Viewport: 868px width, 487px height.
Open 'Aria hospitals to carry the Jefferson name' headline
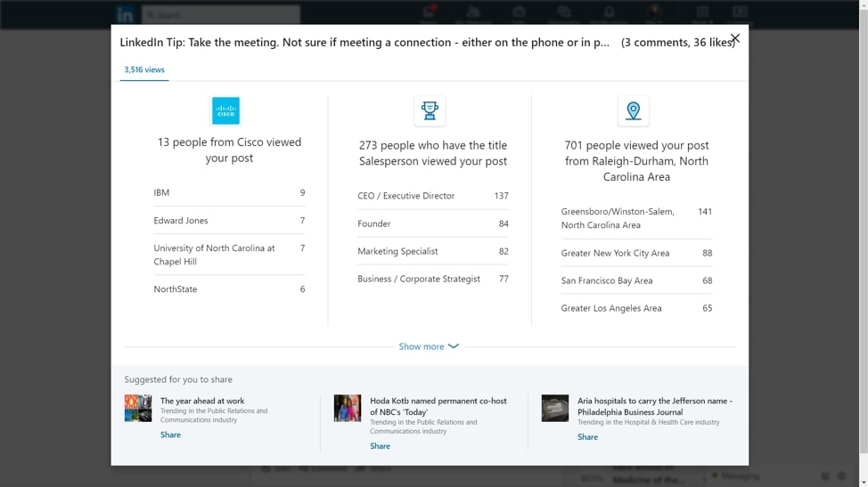tap(655, 406)
